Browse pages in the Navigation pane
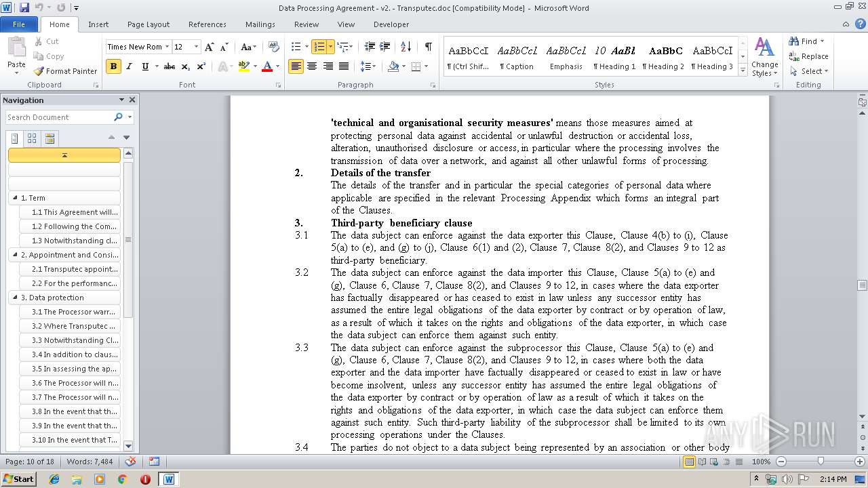Image resolution: width=868 pixels, height=488 pixels. [x=32, y=138]
